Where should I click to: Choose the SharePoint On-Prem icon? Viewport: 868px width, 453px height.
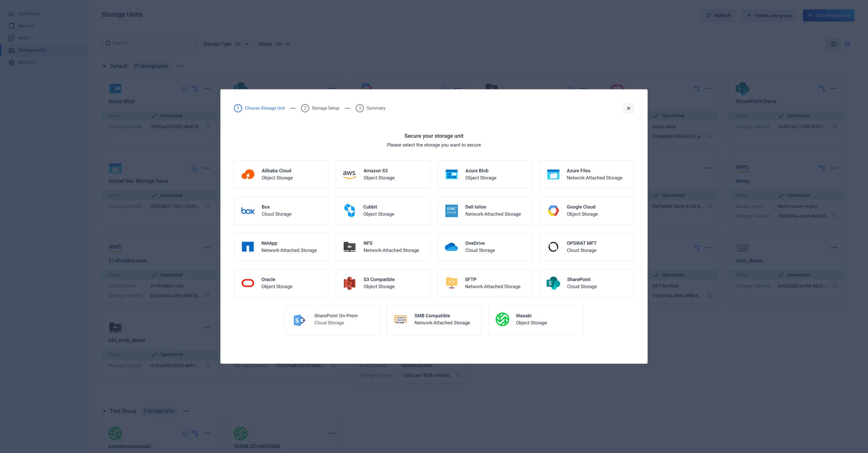(x=299, y=320)
